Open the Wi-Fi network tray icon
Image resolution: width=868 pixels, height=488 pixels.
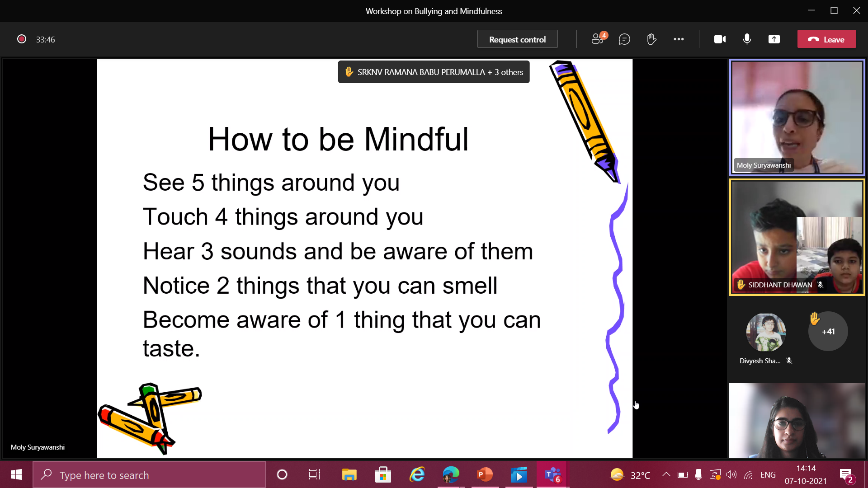pos(749,474)
